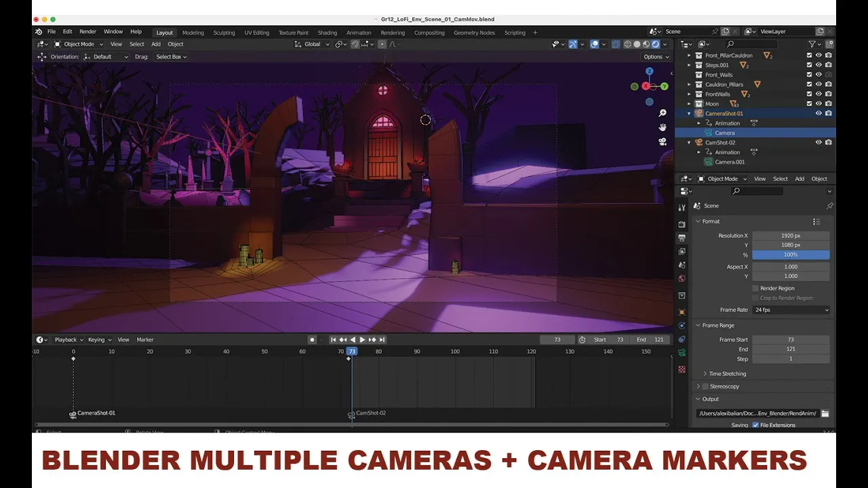Click the Format presets list icon
Screen dimensions: 868x488
coord(816,222)
